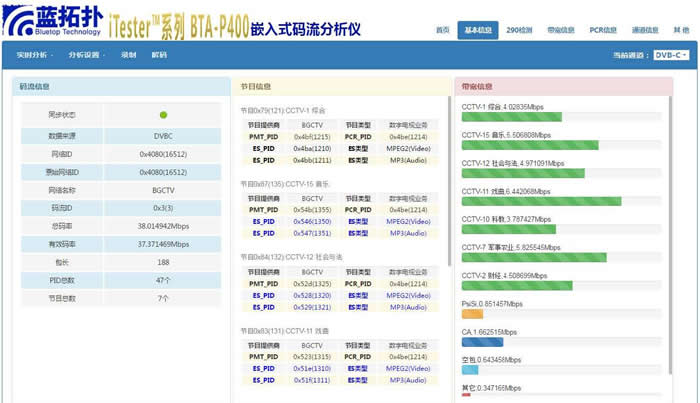Image resolution: width=700 pixels, height=403 pixels.
Task: Click the orange PsiSi 0.851457Mbps bar
Action: [x=472, y=314]
